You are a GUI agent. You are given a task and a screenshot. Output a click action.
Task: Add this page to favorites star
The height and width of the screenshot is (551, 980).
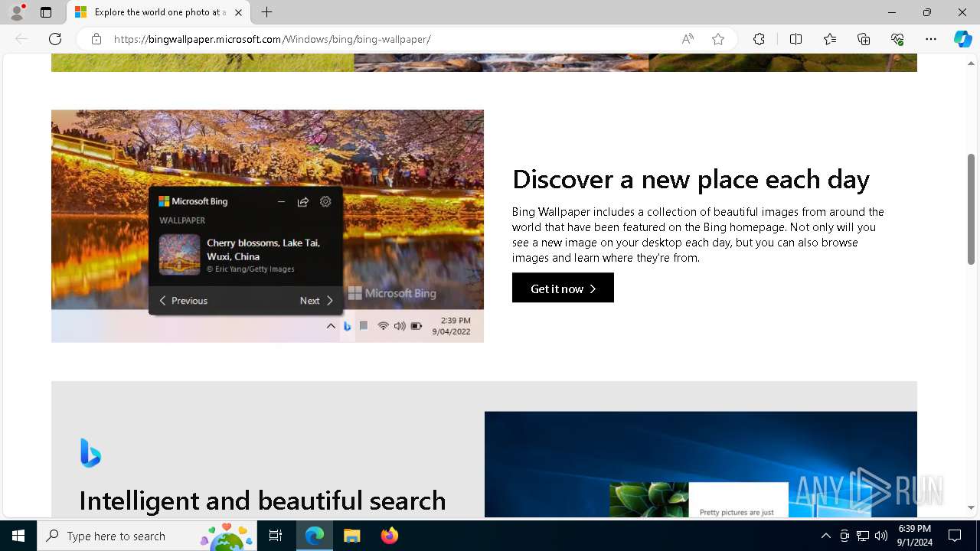point(718,39)
